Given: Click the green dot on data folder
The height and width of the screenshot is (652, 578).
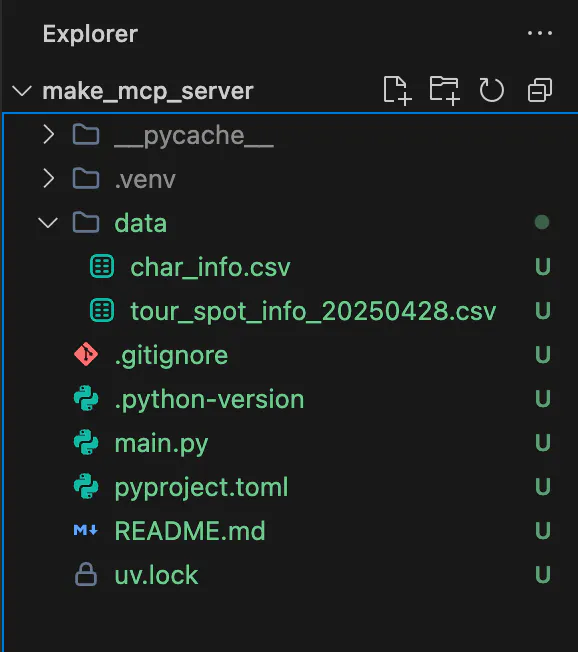Looking at the screenshot, I should click(542, 222).
